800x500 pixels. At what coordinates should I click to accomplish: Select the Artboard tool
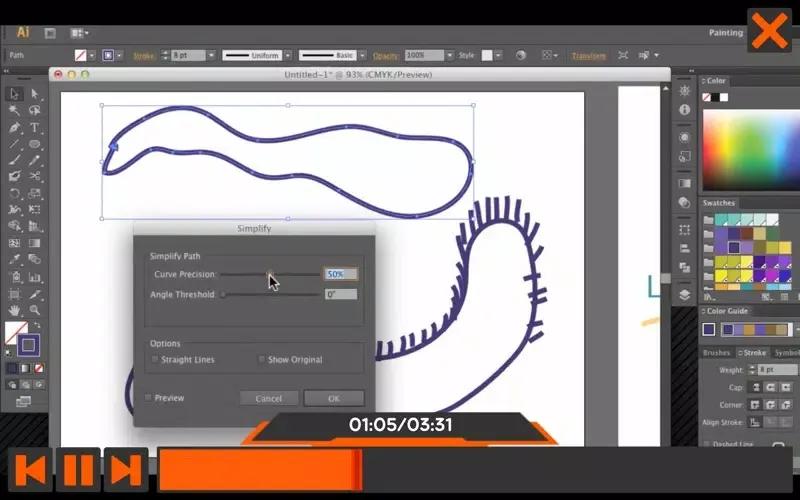tap(14, 294)
